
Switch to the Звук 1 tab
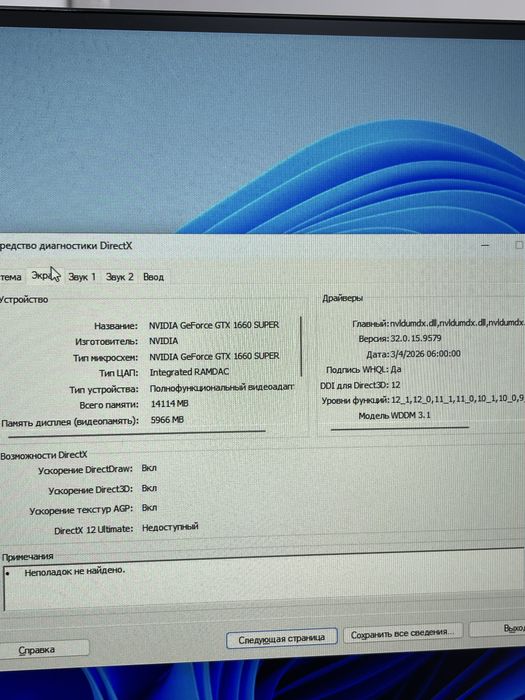pyautogui.click(x=82, y=277)
